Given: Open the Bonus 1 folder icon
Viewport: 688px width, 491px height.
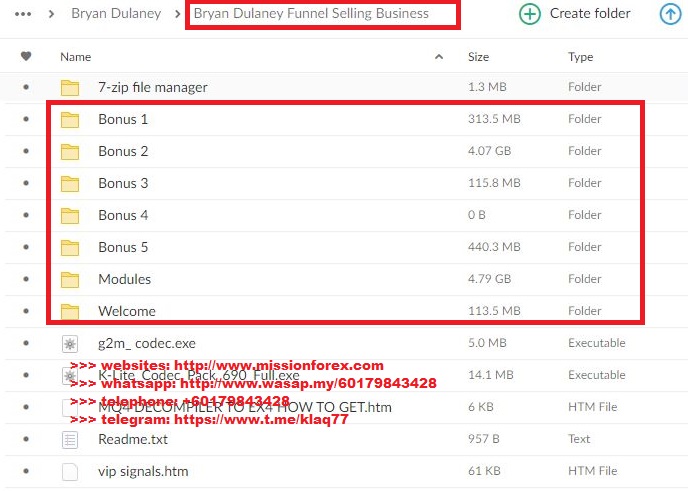Looking at the screenshot, I should pyautogui.click(x=70, y=120).
